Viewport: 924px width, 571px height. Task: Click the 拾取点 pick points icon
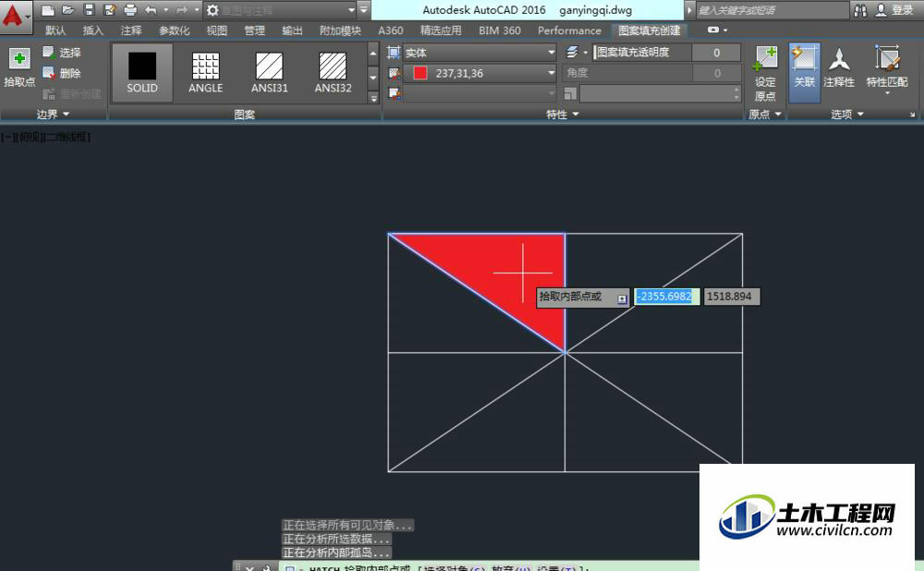tap(19, 59)
